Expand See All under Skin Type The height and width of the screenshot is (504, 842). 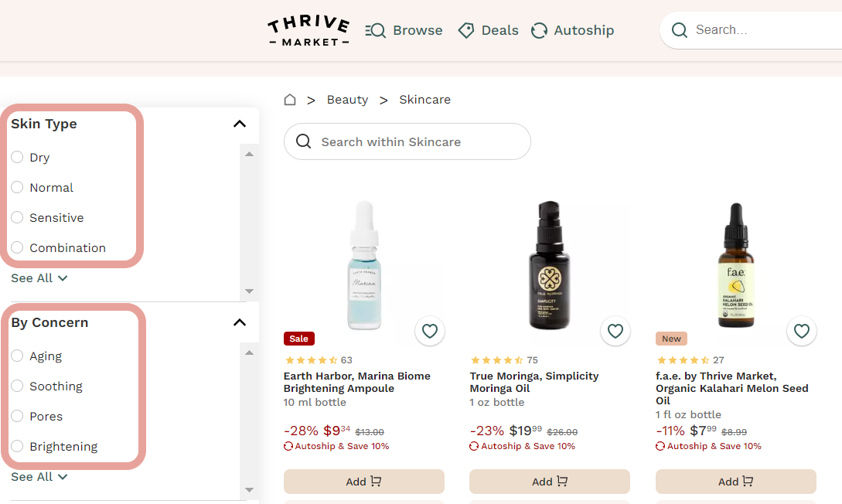click(x=39, y=278)
